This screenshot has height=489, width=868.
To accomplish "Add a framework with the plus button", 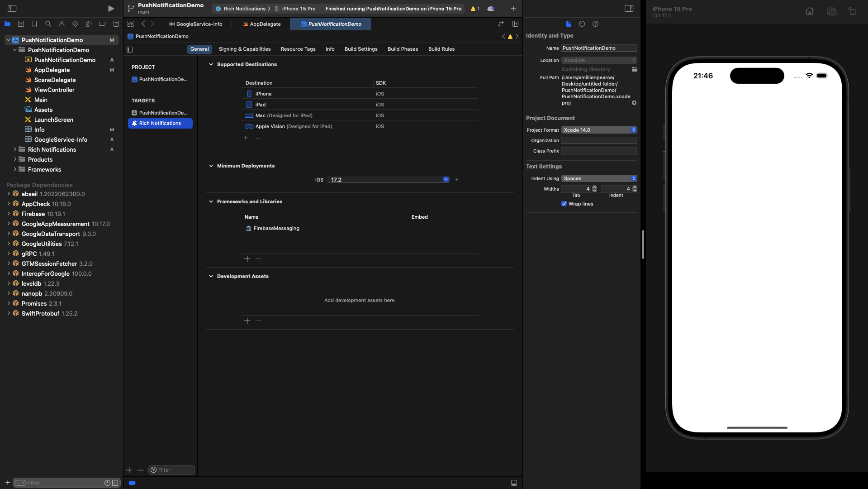I will coord(247,259).
